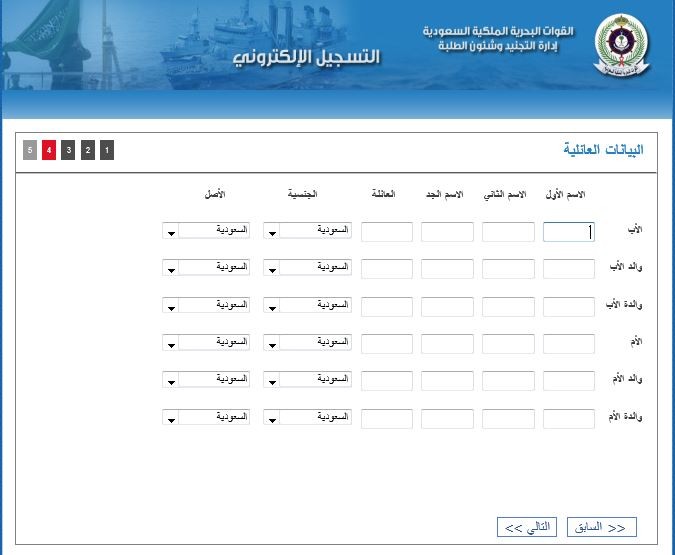Click the والد الأم grandfather name field

point(447,381)
